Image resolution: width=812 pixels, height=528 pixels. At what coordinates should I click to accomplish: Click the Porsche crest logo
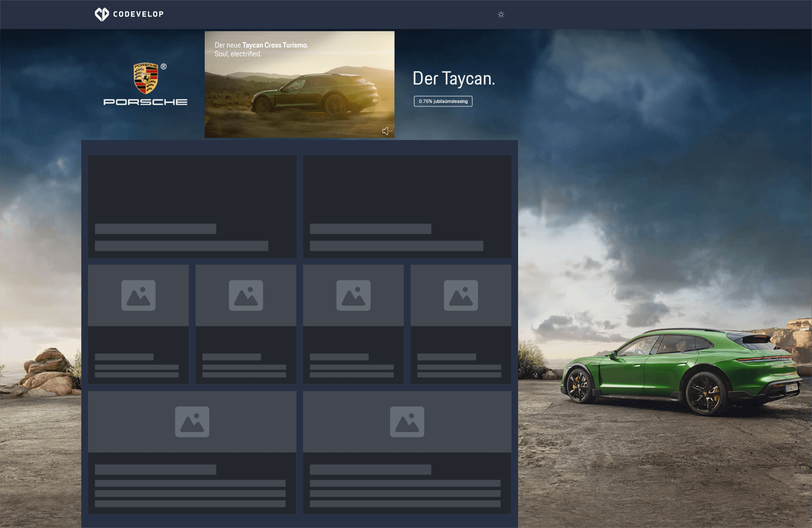[146, 78]
